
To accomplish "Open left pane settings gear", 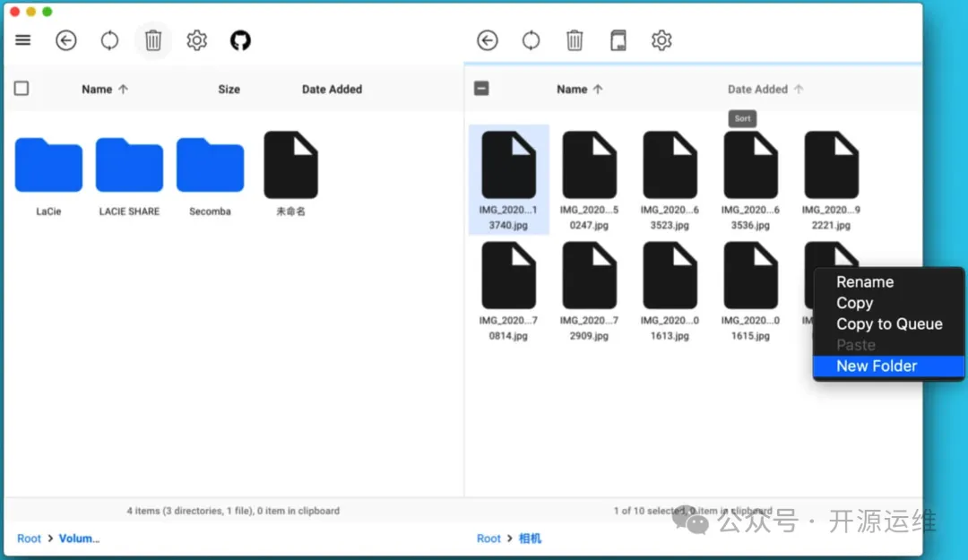I will (196, 40).
